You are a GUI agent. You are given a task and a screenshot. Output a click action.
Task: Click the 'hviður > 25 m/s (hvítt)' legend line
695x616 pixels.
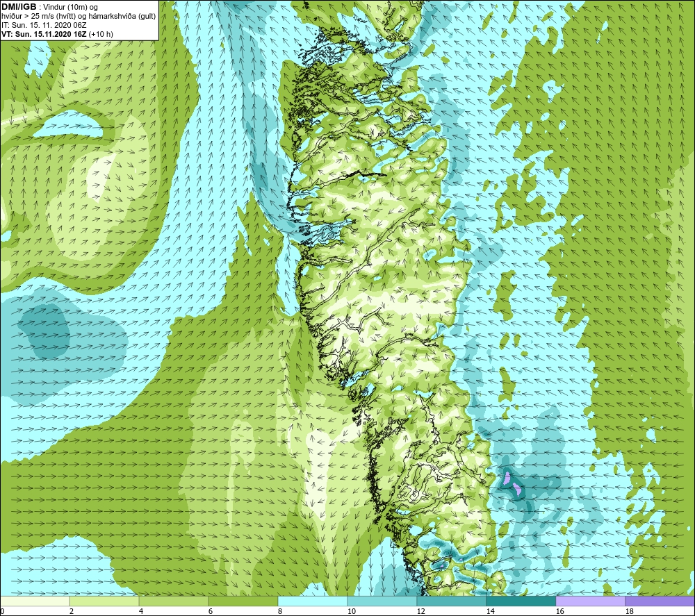(38, 17)
